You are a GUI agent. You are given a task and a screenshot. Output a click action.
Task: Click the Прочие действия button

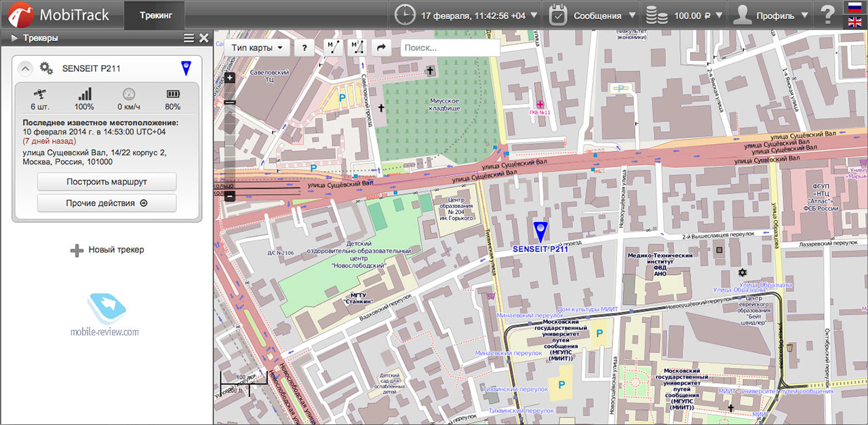coord(106,203)
